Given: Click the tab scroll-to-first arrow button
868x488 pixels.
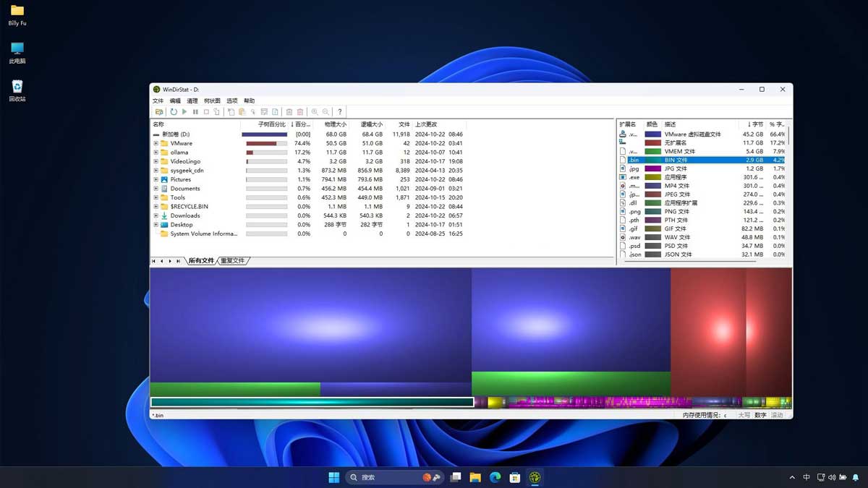Looking at the screenshot, I should pos(153,261).
